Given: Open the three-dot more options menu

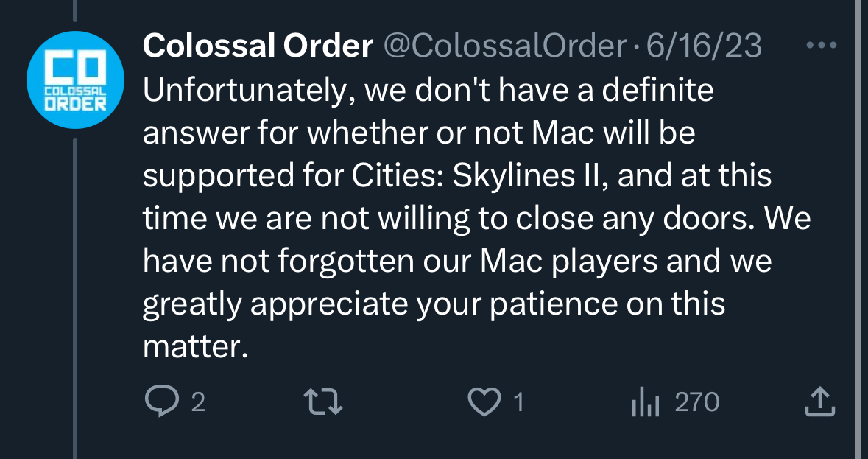Looking at the screenshot, I should (x=822, y=46).
